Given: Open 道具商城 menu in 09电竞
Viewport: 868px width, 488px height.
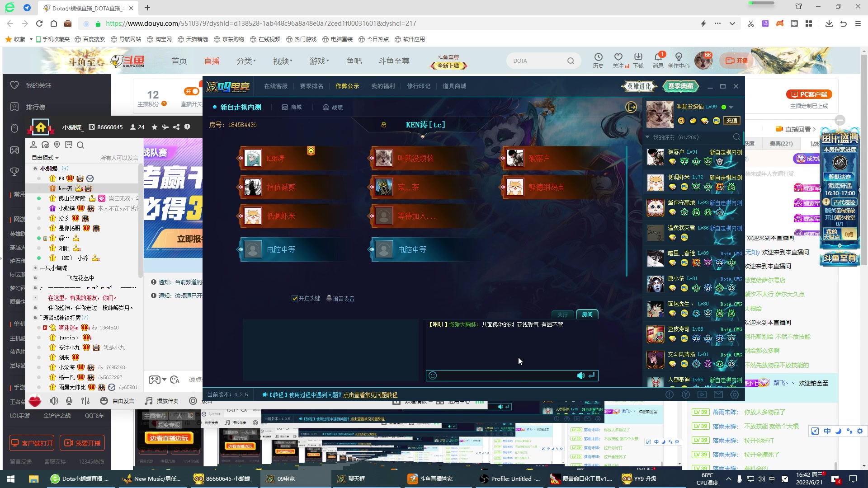Looking at the screenshot, I should (454, 86).
